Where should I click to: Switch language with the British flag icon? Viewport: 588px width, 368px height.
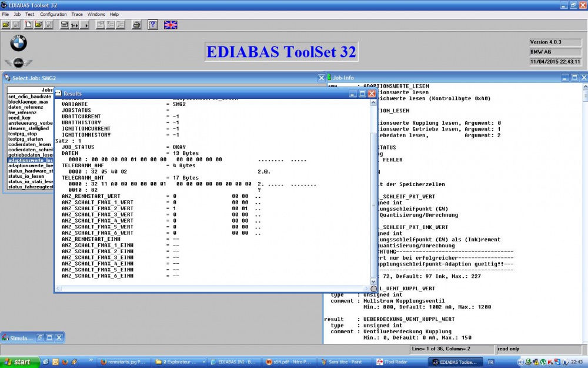171,25
